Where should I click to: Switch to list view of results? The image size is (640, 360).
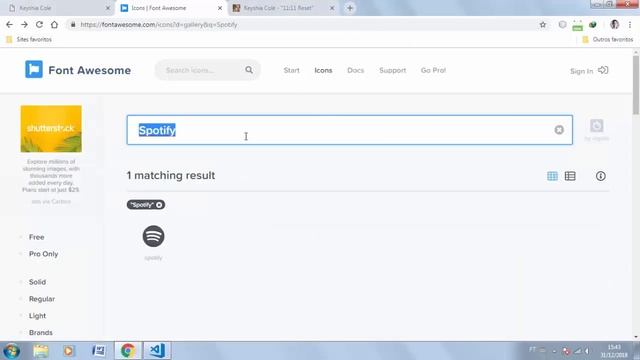(570, 176)
